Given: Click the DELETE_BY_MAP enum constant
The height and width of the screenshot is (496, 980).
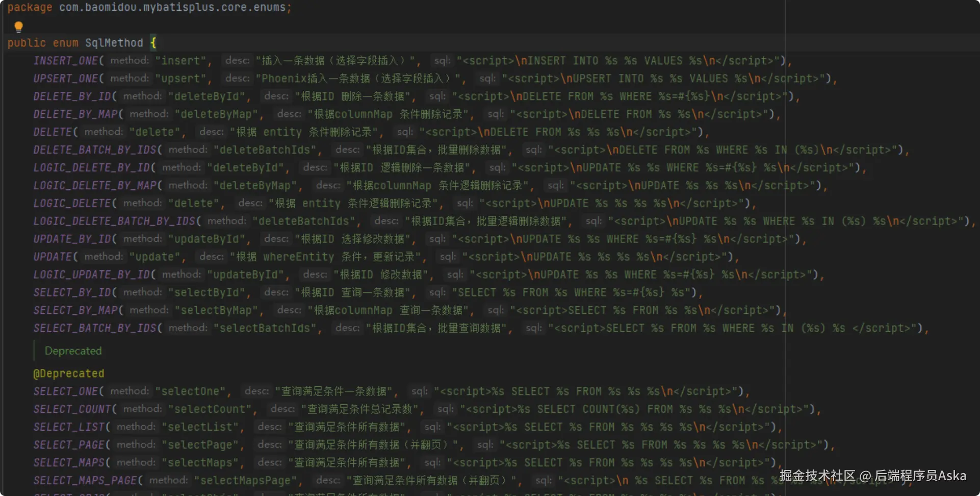Looking at the screenshot, I should tap(75, 114).
